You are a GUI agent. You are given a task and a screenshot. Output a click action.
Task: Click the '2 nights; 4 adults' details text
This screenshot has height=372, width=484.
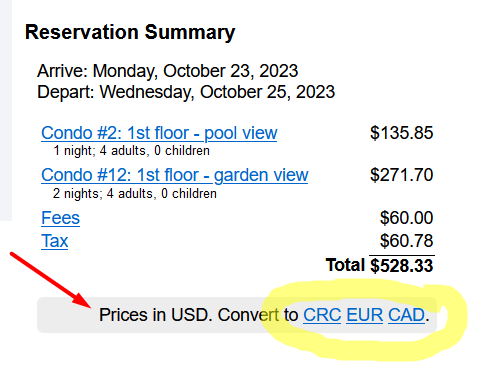[x=135, y=194]
